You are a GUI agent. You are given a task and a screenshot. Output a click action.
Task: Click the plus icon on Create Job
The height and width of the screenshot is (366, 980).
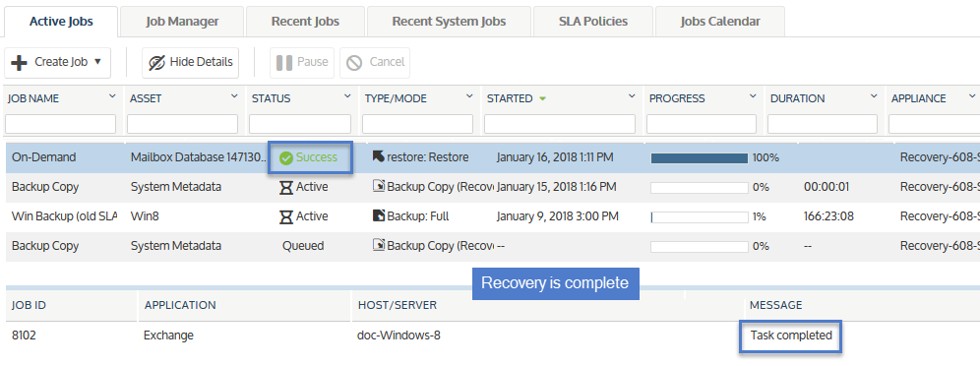tap(20, 62)
